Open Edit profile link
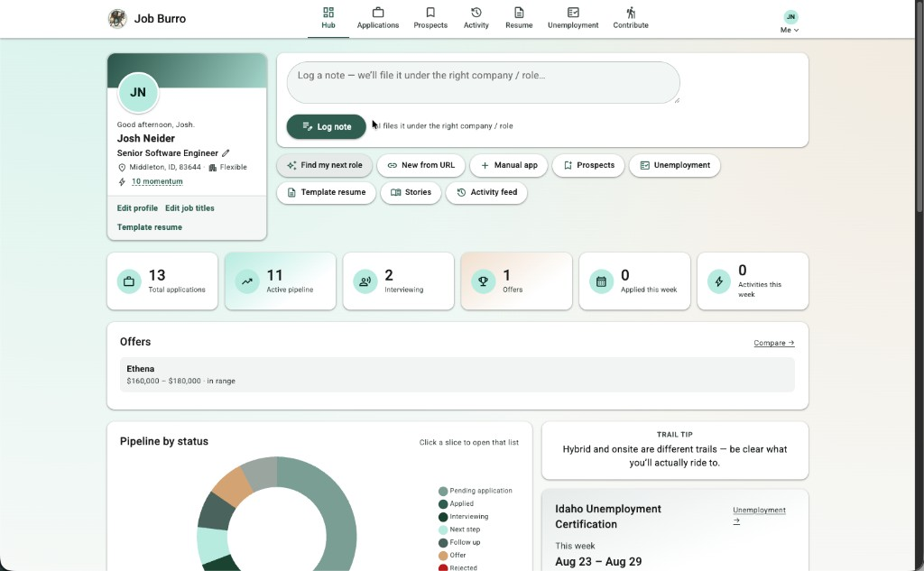 (x=137, y=208)
